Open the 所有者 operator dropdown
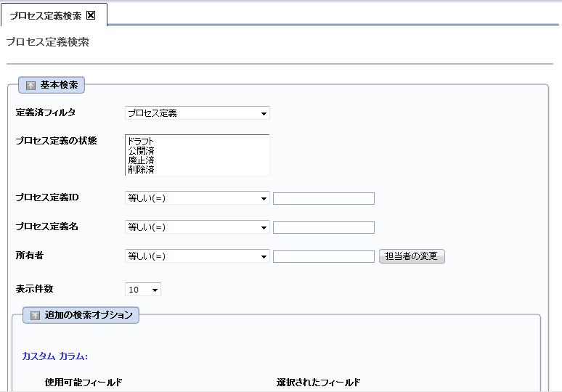This screenshot has width=562, height=392. [197, 256]
